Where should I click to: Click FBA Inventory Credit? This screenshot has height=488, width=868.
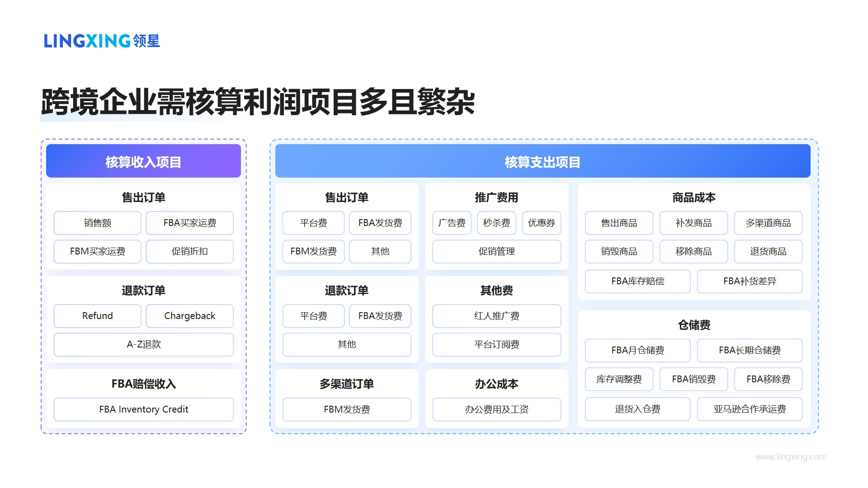point(143,409)
